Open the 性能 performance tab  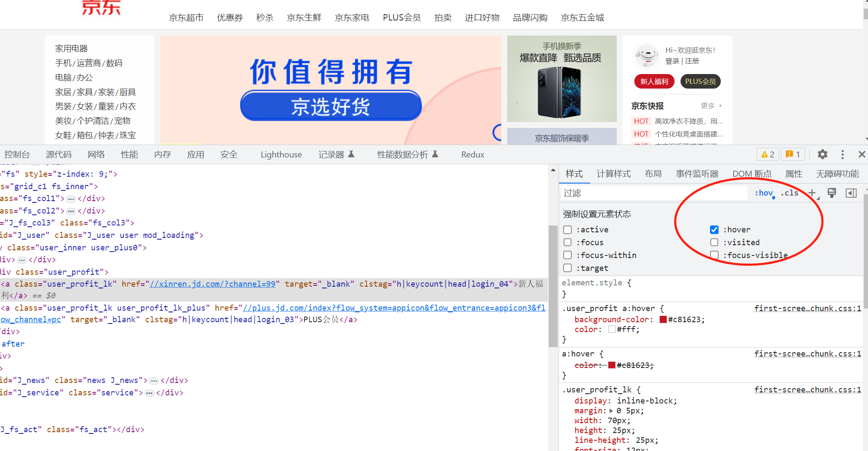click(x=129, y=154)
